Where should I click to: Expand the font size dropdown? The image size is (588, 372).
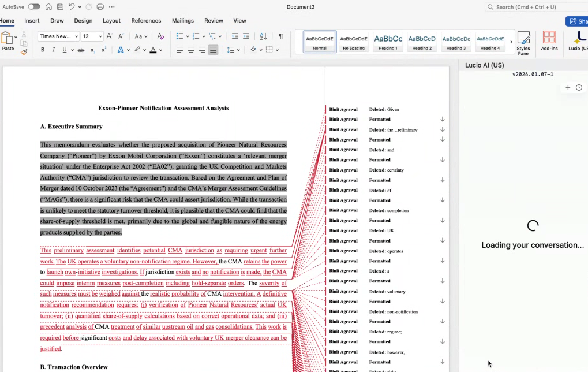100,36
